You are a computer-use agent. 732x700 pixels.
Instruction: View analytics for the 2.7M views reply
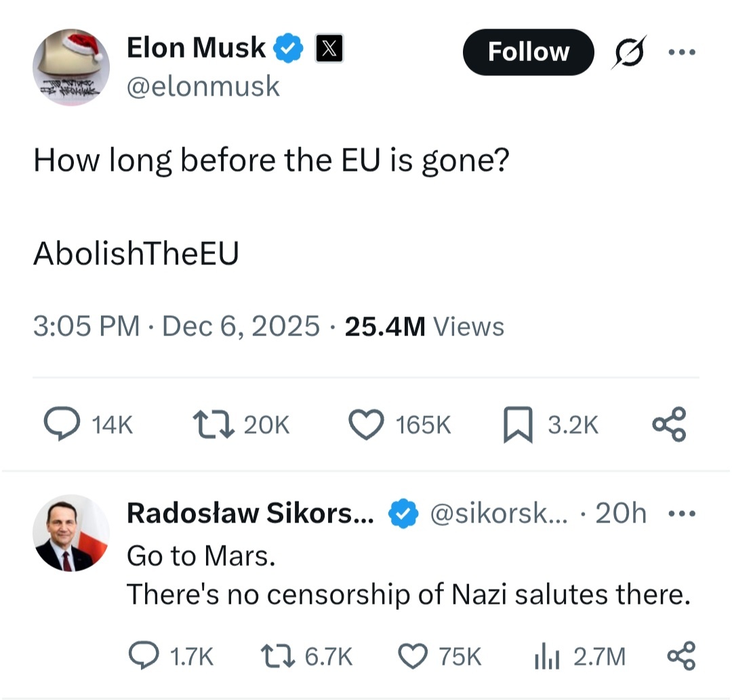click(546, 656)
